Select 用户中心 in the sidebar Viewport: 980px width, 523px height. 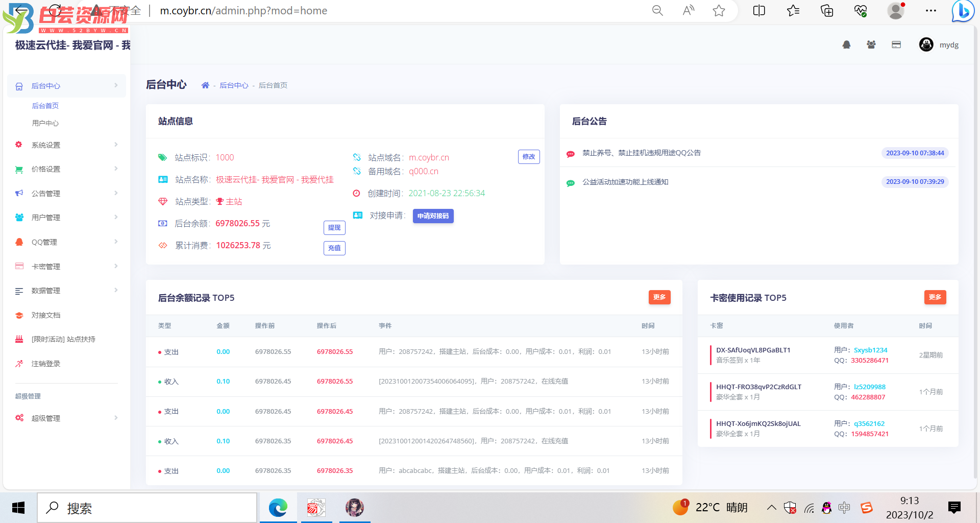coord(45,123)
